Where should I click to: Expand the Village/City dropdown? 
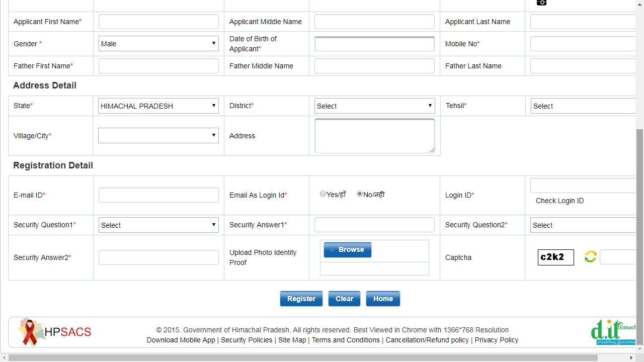[x=158, y=136]
